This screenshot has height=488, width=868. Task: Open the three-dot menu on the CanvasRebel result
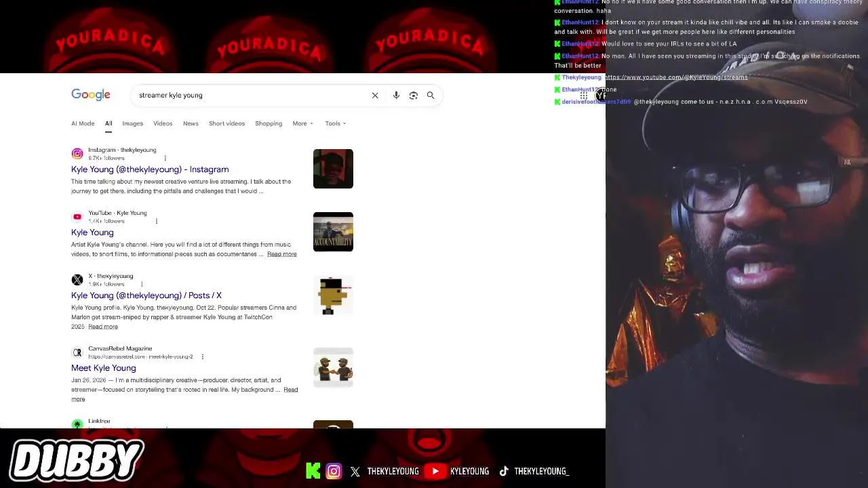[x=202, y=357]
